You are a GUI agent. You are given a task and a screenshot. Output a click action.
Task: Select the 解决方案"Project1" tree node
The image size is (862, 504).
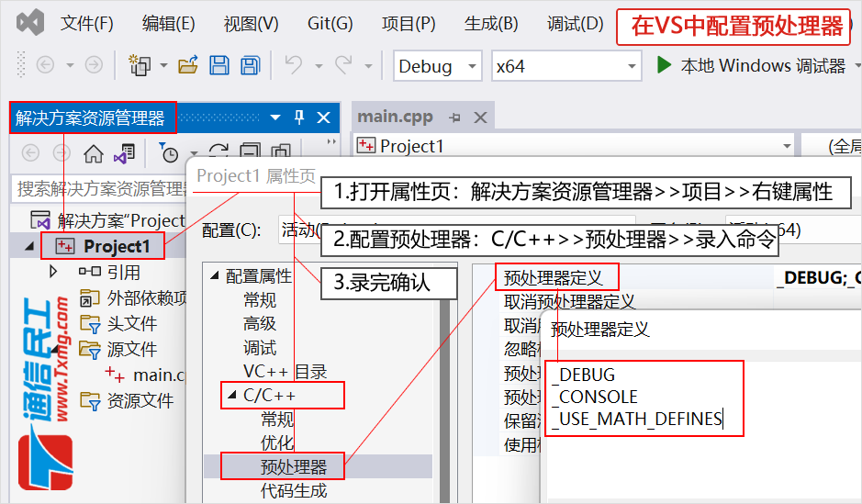107,220
